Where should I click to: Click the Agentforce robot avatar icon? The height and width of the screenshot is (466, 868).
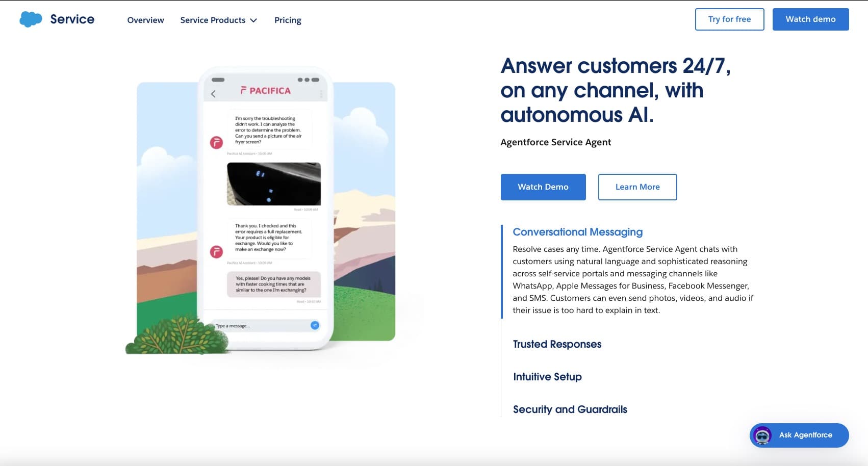point(762,435)
